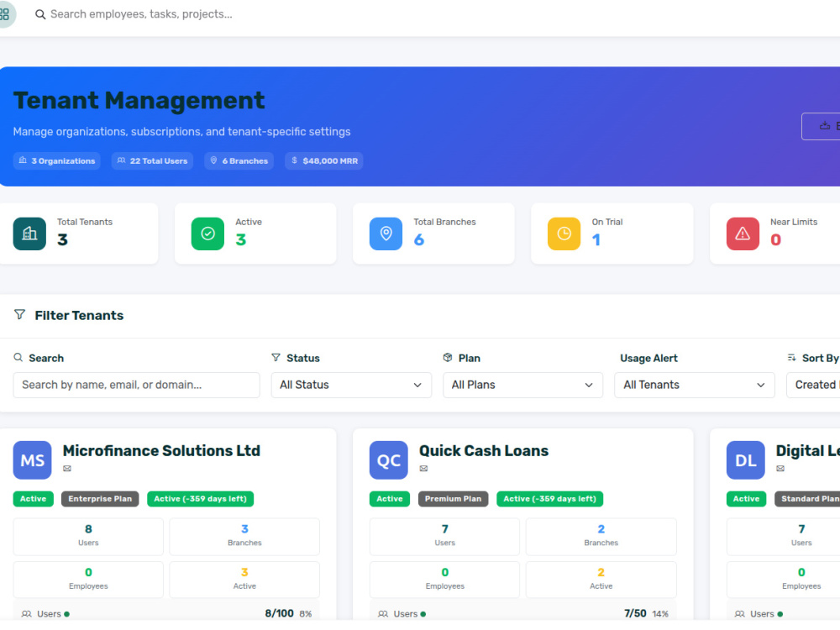Click the 6 Branches badge
This screenshot has height=630, width=840.
239,160
